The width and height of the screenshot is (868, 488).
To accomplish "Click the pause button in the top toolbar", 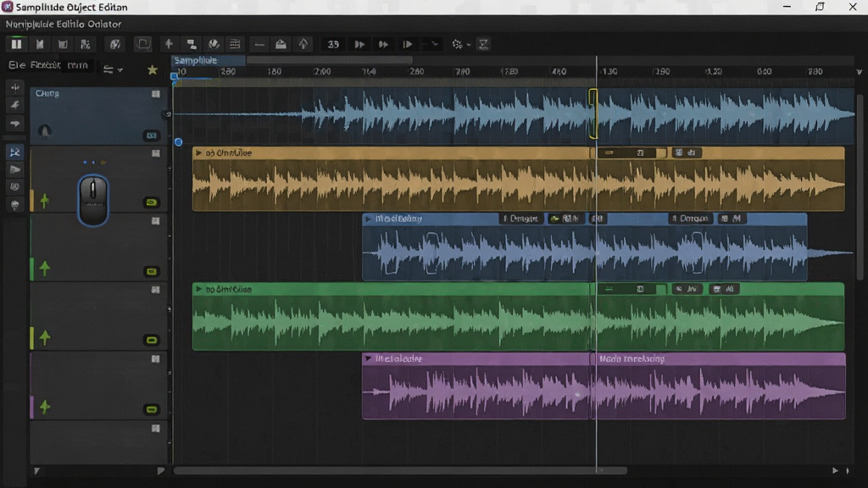I will pos(16,44).
